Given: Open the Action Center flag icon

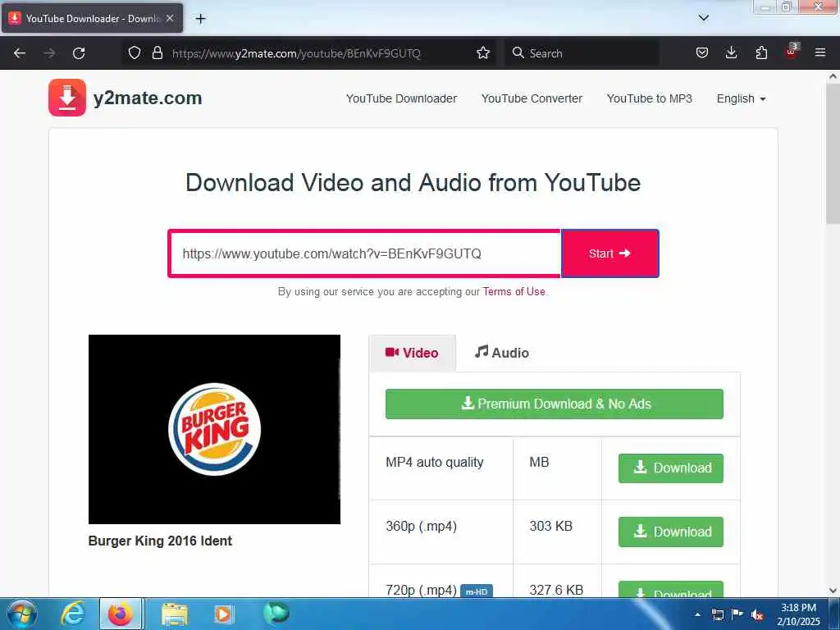Looking at the screenshot, I should tap(737, 614).
